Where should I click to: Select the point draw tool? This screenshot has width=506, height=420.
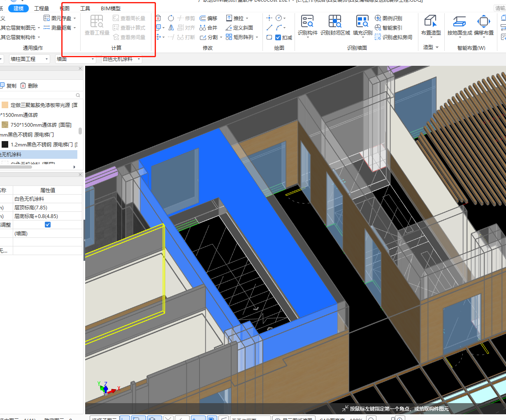(x=269, y=18)
